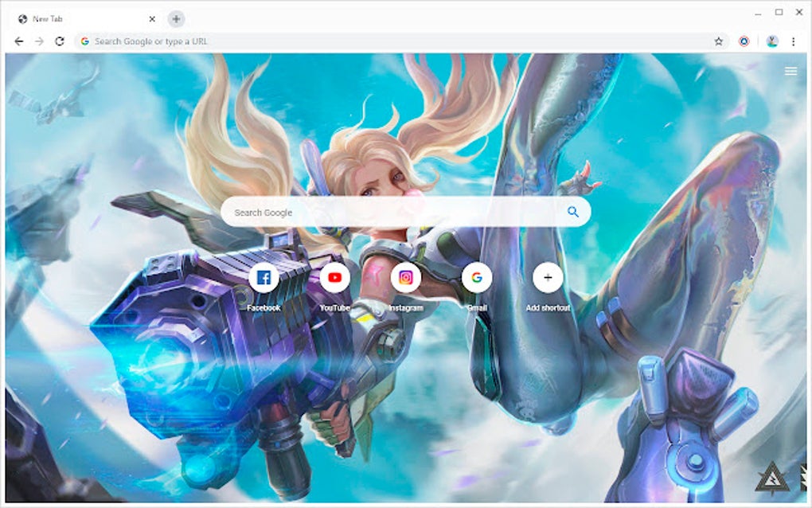Go back with the browser back arrow
Screen dimensions: 812x508
[x=19, y=41]
